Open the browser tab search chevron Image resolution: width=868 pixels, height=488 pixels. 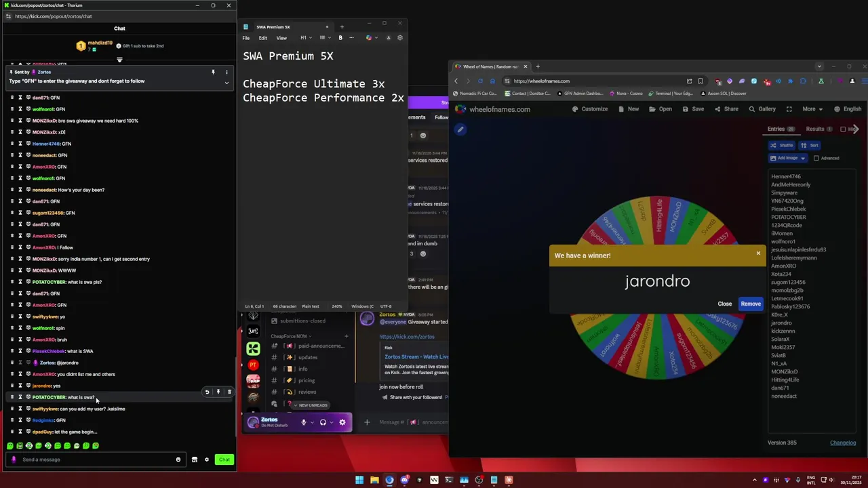[x=819, y=66]
